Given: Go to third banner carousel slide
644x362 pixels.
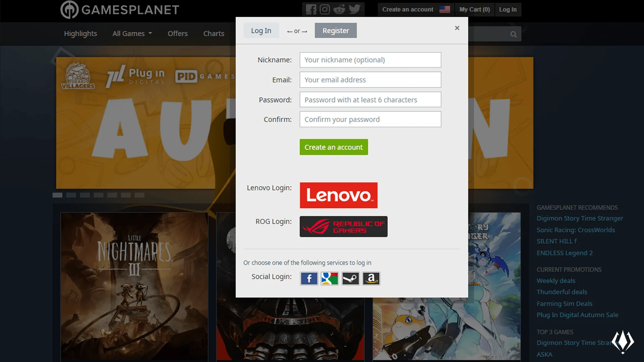Looking at the screenshot, I should coord(85,195).
